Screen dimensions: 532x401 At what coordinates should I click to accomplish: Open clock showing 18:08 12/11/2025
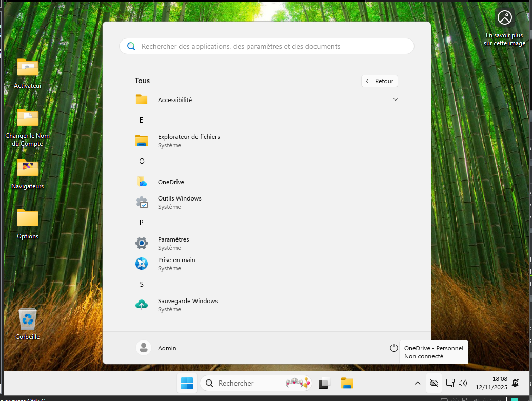(x=491, y=384)
